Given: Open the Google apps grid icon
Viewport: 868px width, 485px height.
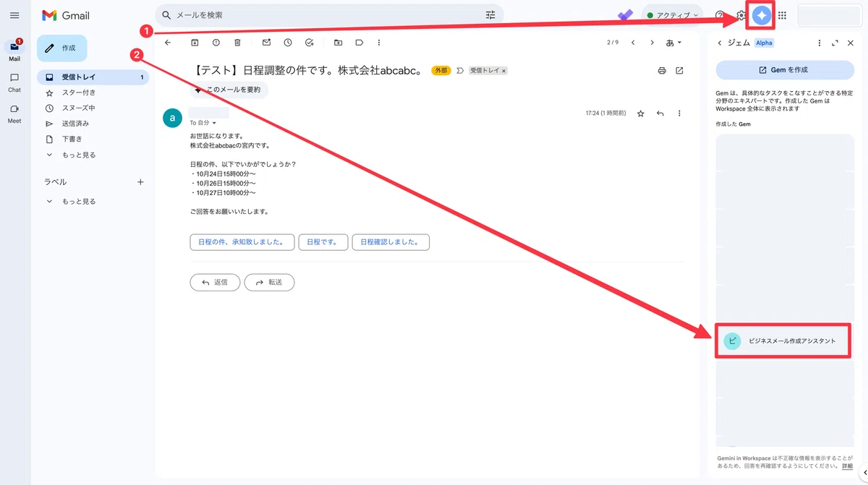Looking at the screenshot, I should pos(782,15).
